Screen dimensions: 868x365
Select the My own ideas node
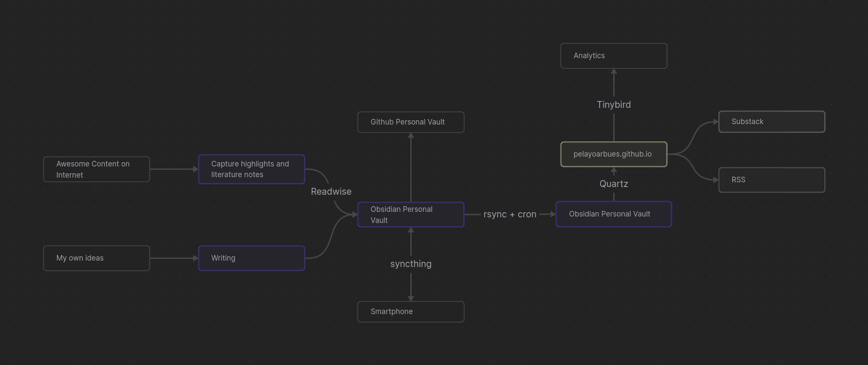(x=96, y=258)
